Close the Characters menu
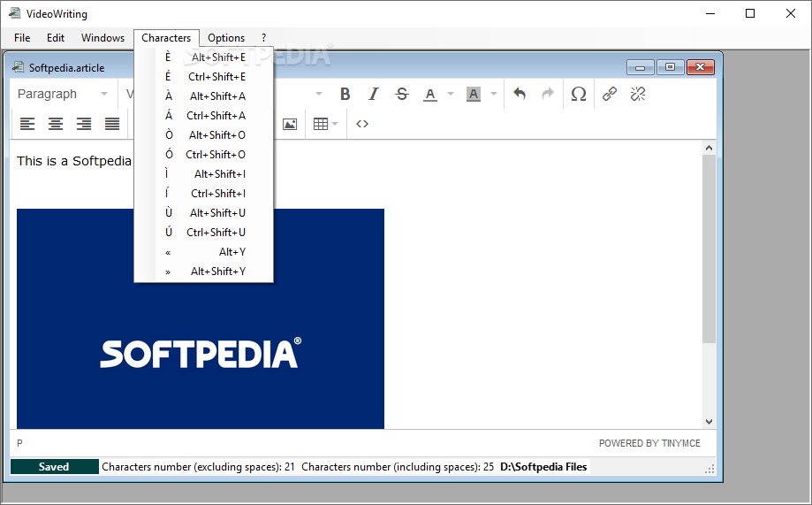 pos(166,38)
